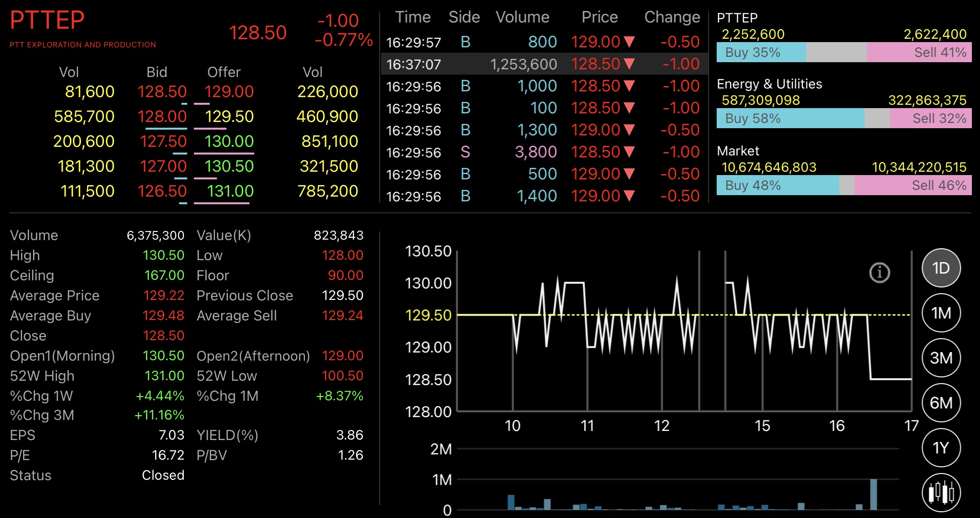Tap the %Chg 3M value +11.16%
The height and width of the screenshot is (518, 980).
pos(159,415)
